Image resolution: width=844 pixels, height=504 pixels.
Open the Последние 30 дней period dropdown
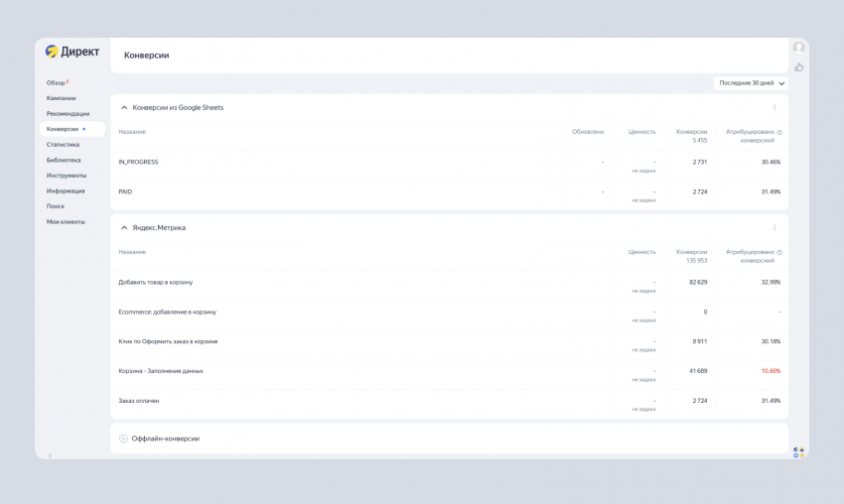pyautogui.click(x=752, y=83)
